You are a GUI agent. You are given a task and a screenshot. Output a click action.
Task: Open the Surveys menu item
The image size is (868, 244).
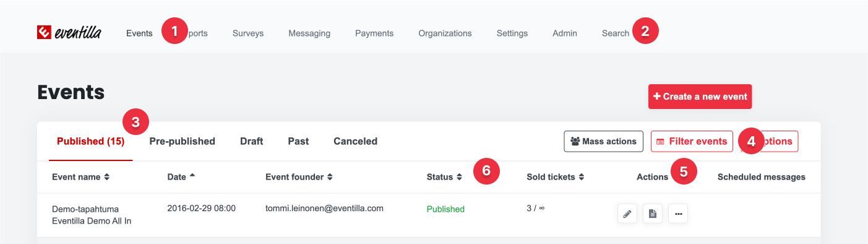pyautogui.click(x=248, y=33)
